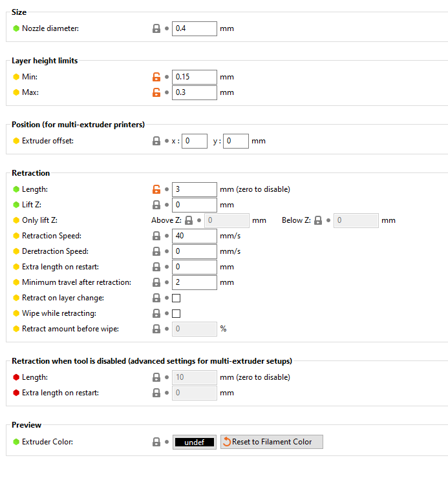This screenshot has width=448, height=489.
Task: Click the orange unlock icon for Max layer height
Action: click(156, 92)
